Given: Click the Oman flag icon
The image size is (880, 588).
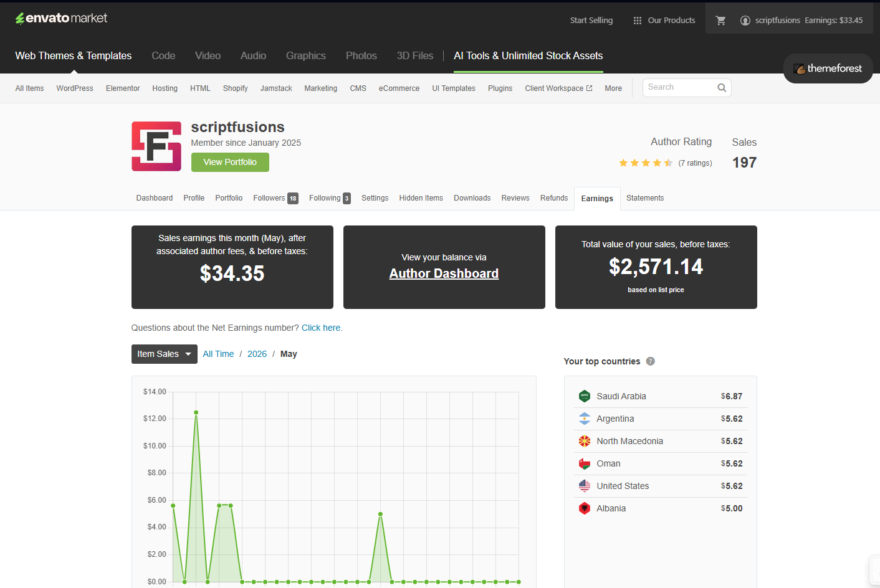Looking at the screenshot, I should click(x=585, y=463).
